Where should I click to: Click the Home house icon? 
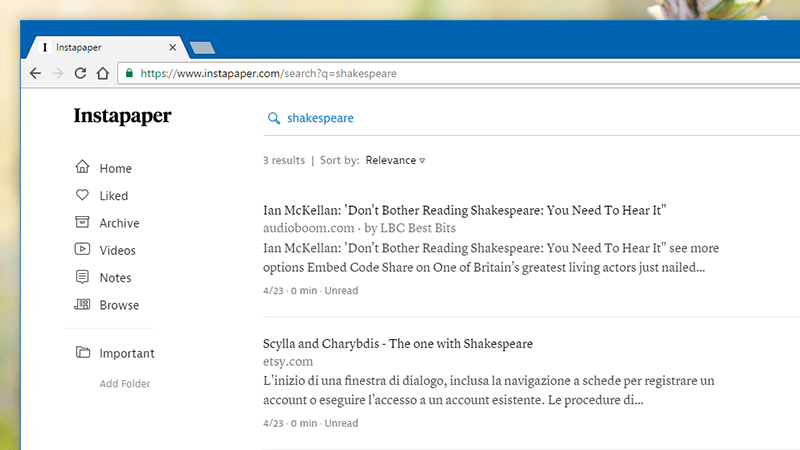(x=82, y=167)
